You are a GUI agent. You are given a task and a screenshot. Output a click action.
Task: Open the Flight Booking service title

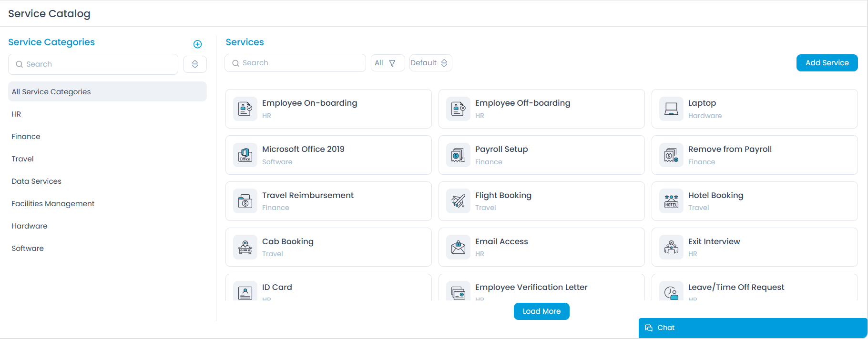click(503, 195)
